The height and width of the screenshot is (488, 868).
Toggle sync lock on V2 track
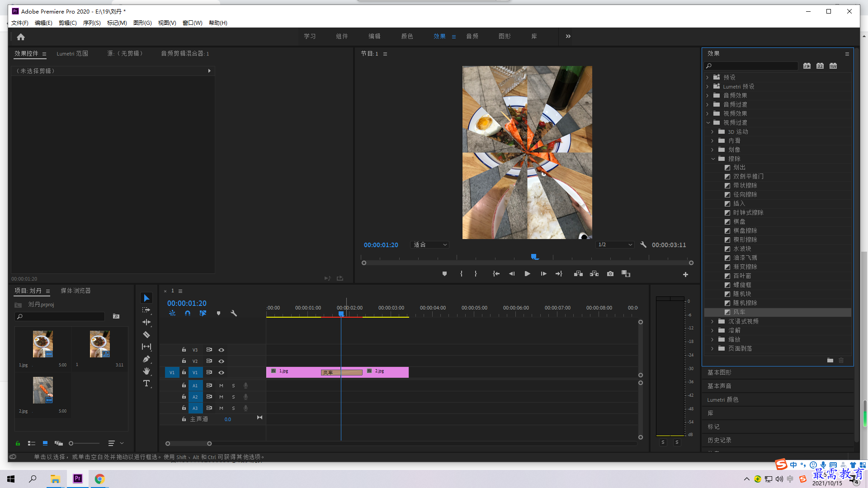(209, 361)
